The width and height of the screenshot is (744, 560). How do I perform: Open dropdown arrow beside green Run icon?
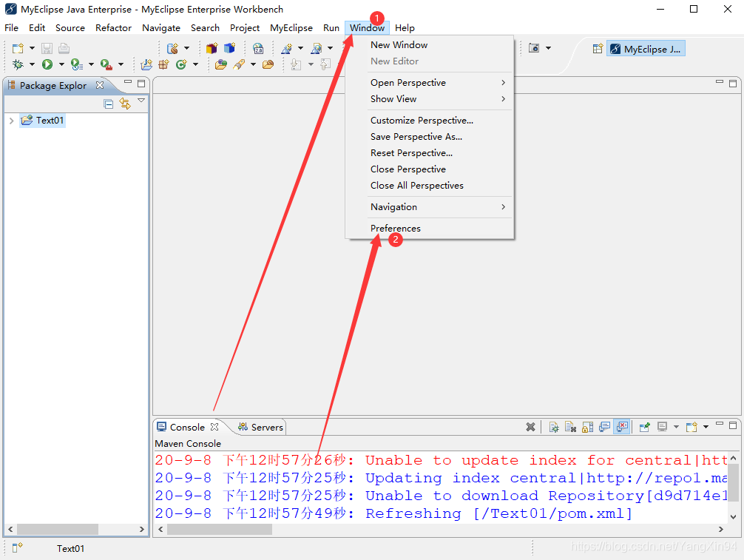click(x=61, y=64)
